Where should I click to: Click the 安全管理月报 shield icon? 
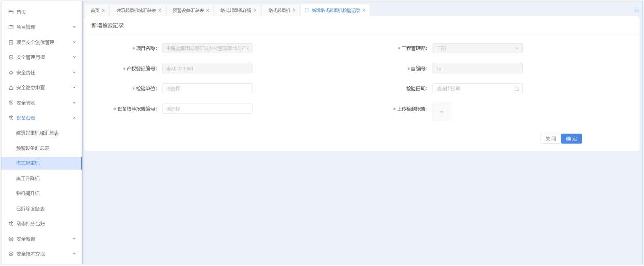(11, 57)
